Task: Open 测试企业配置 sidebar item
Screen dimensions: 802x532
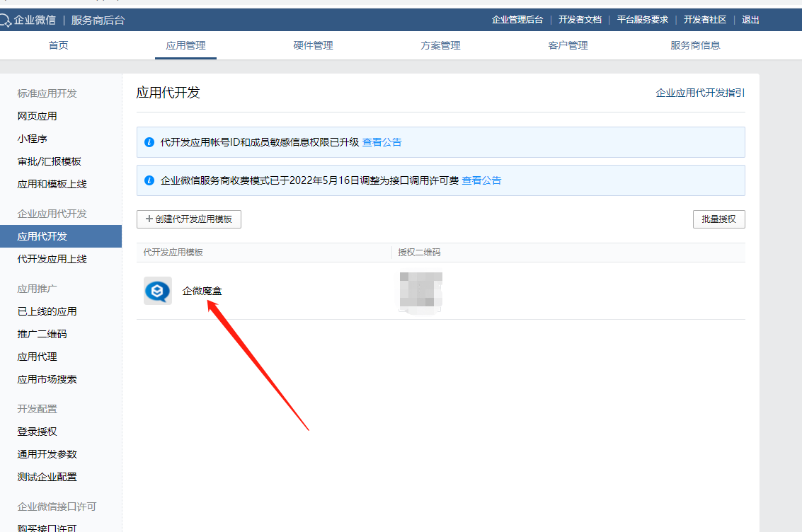Action: [47, 477]
